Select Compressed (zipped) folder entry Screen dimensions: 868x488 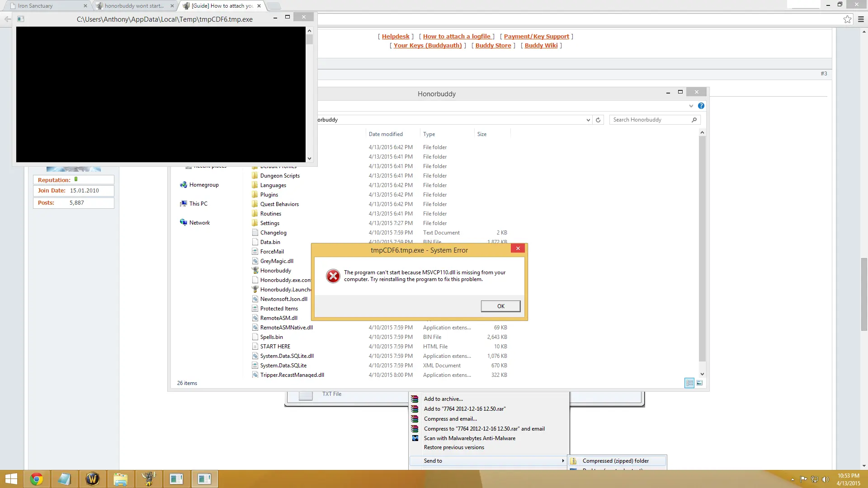(x=617, y=461)
